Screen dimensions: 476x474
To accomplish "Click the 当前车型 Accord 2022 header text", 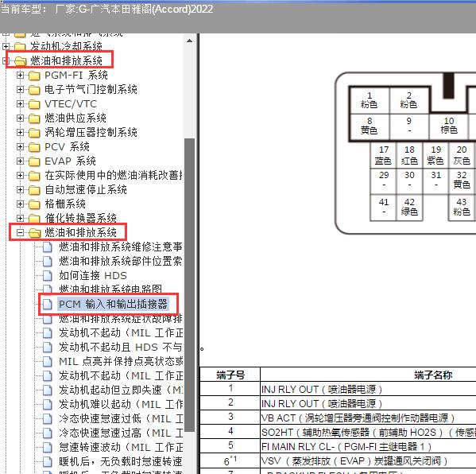I will 106,9.
